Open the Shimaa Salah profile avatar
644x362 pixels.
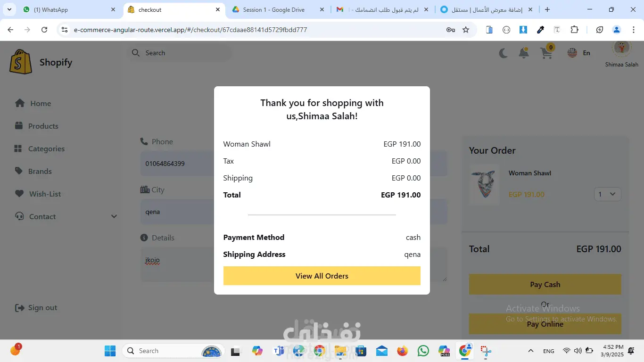[x=621, y=48]
